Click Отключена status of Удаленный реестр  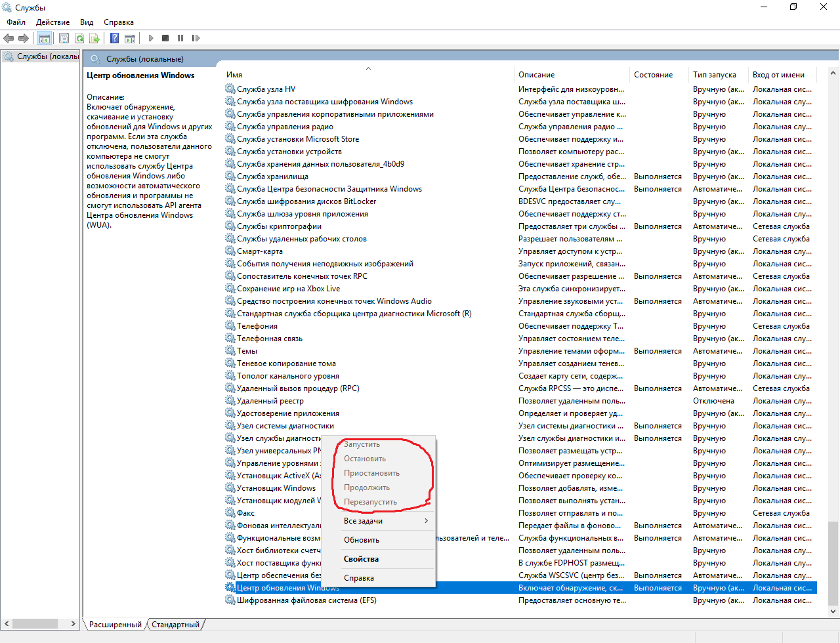tap(713, 400)
